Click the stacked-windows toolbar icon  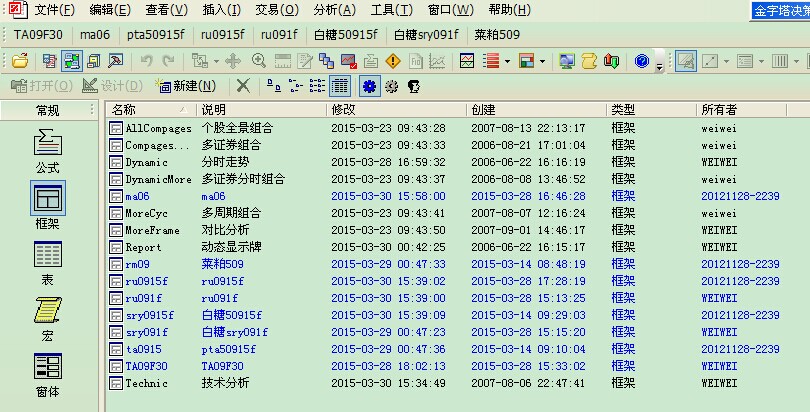94,61
